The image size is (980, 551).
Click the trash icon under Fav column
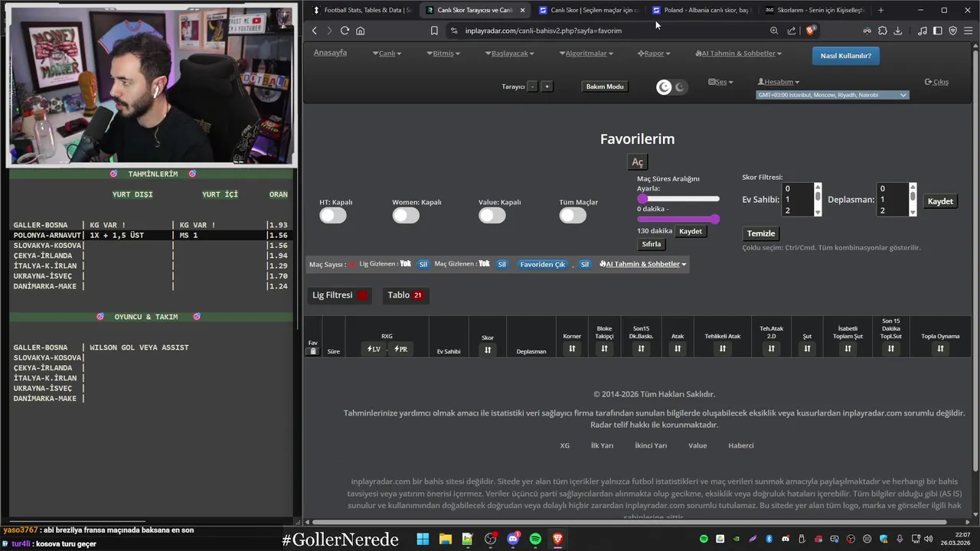[x=312, y=351]
